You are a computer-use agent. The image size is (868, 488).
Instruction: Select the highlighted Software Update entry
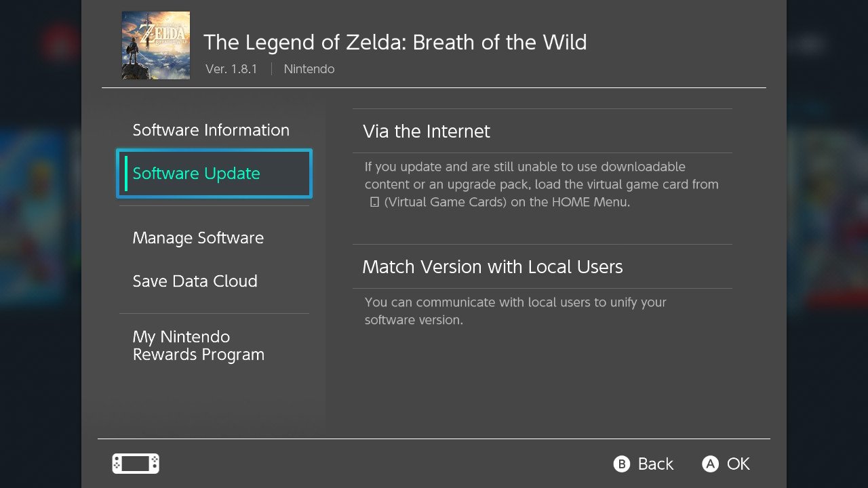(214, 174)
